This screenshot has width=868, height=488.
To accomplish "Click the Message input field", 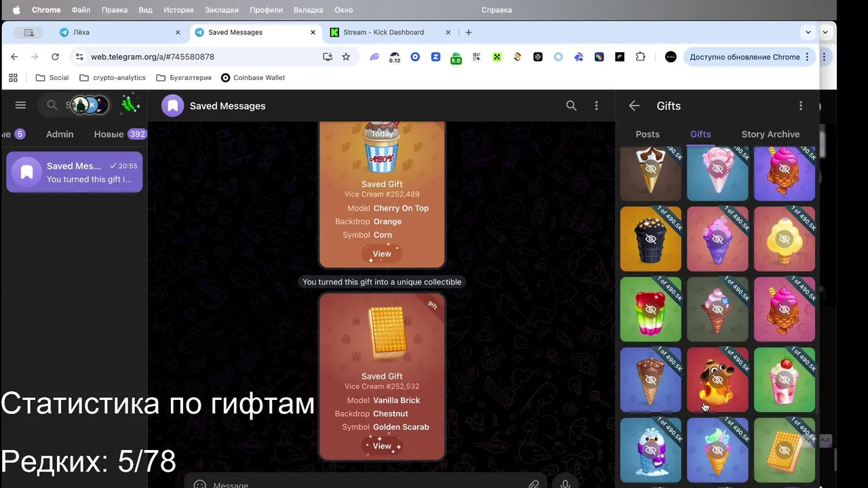I will [366, 485].
